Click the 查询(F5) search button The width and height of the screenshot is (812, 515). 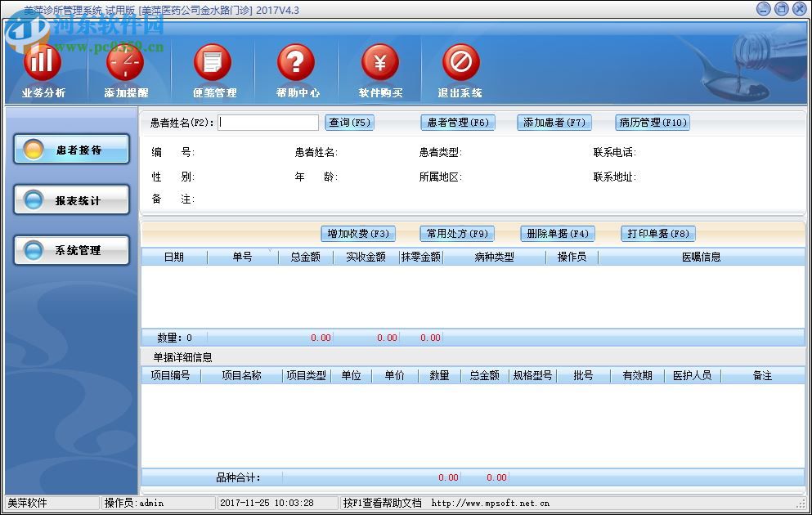click(x=349, y=122)
